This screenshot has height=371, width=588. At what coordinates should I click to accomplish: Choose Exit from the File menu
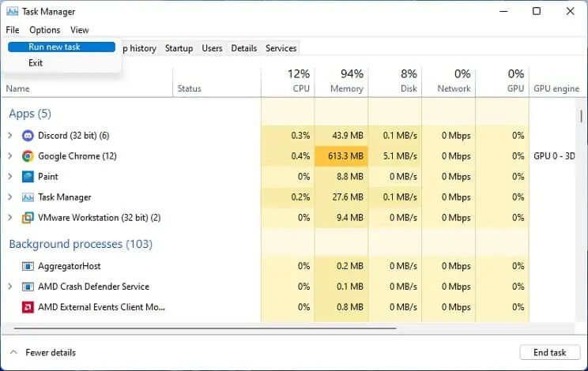62,63
